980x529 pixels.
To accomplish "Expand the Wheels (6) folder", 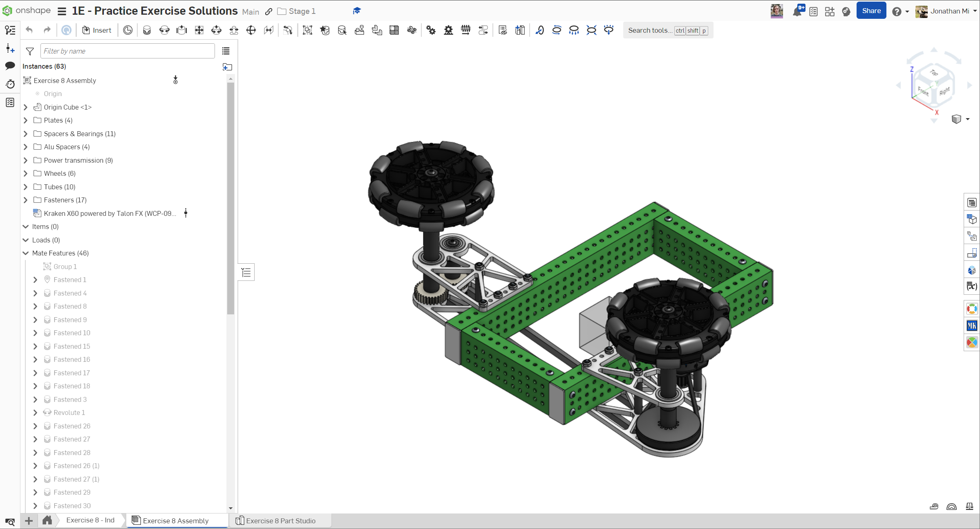I will point(26,173).
